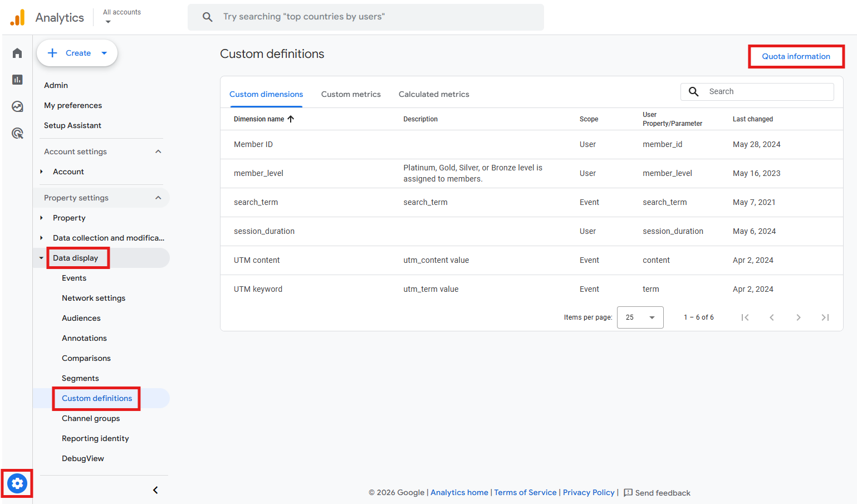Screen dimensions: 857x504
Task: Open the Items per page dropdown
Action: 640,317
